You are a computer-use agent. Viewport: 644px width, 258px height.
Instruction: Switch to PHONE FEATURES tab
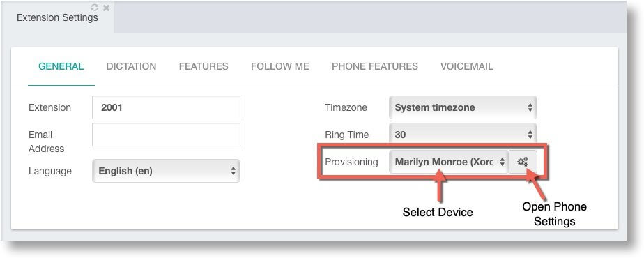(374, 66)
